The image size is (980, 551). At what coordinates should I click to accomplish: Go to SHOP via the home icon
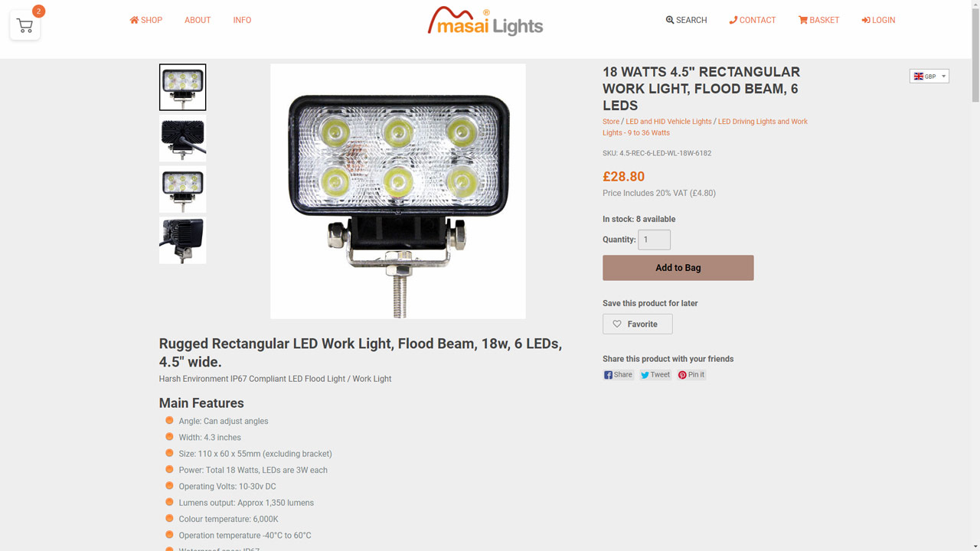click(x=145, y=20)
